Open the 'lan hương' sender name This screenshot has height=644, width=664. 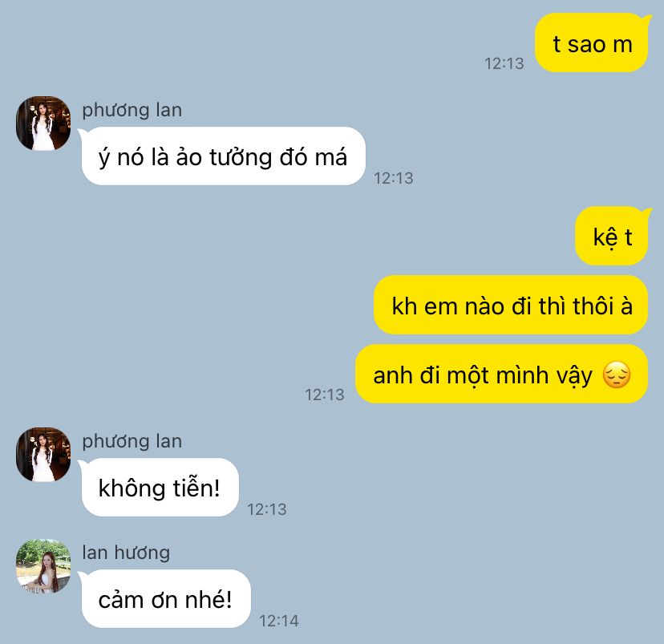click(126, 552)
